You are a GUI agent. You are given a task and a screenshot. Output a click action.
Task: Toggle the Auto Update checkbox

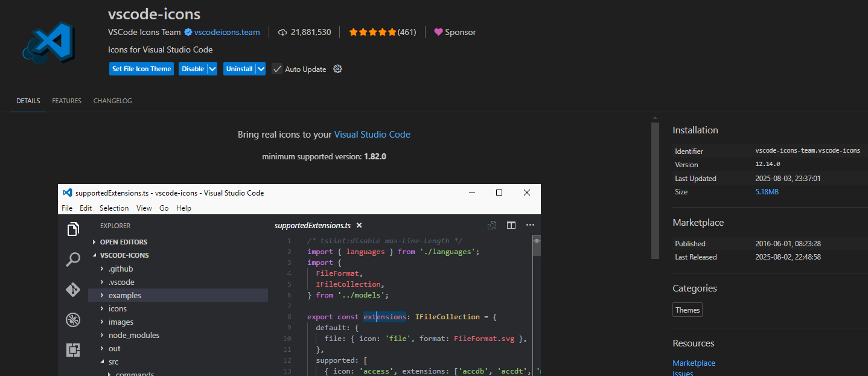277,69
